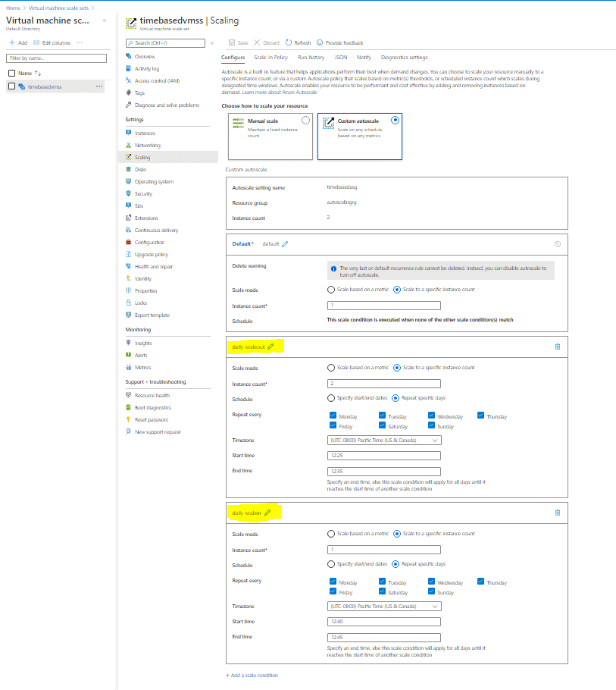Click the Health and repair icon
This screenshot has height=690, width=616.
pyautogui.click(x=128, y=266)
